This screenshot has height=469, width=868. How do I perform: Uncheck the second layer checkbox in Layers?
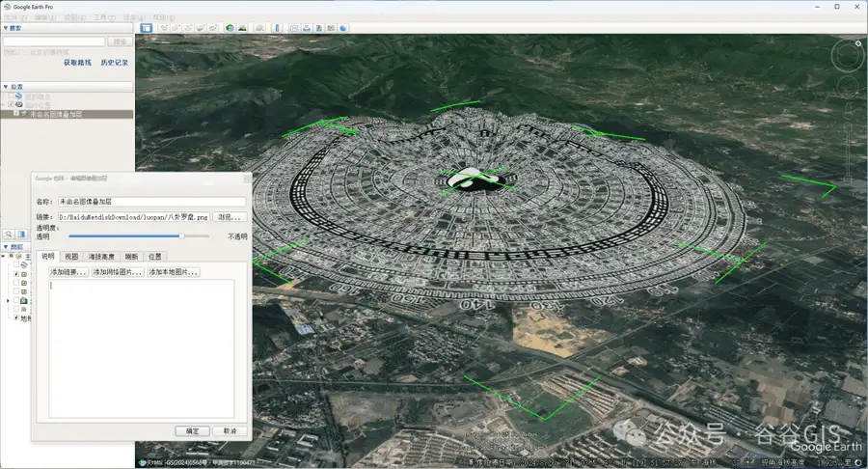point(16,274)
